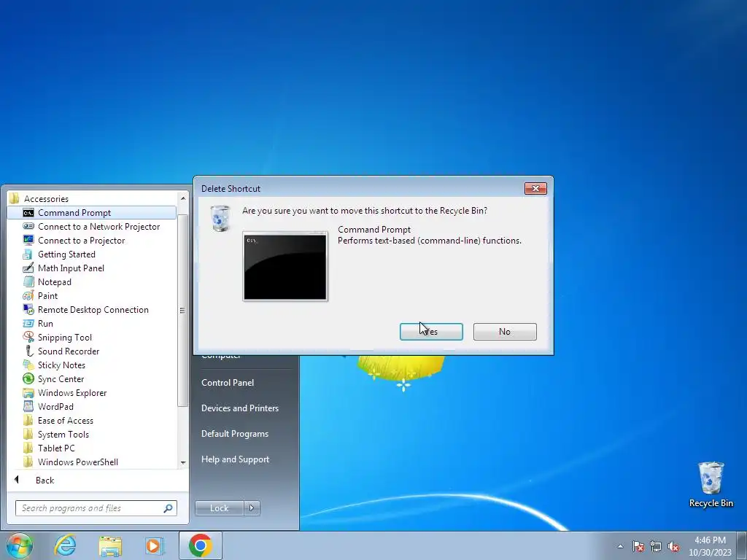Click the Search programs and files field
Image resolution: width=747 pixels, height=560 pixels.
(x=96, y=508)
